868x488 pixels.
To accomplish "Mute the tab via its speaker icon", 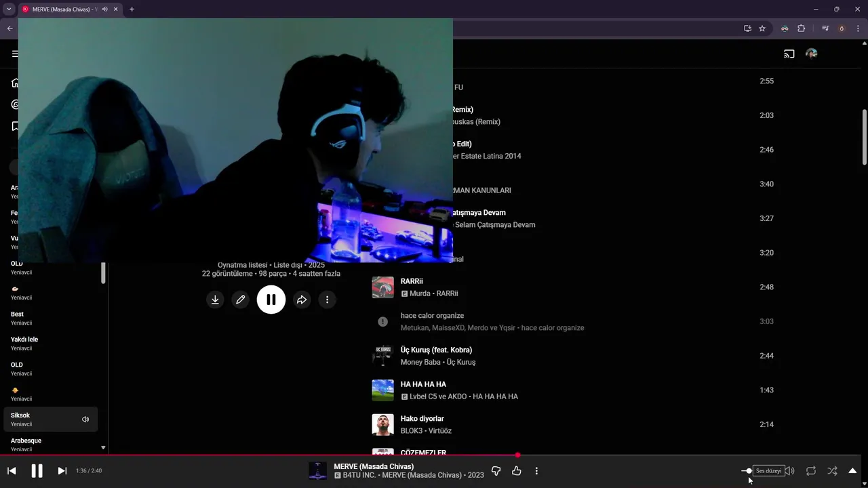I will pyautogui.click(x=104, y=9).
